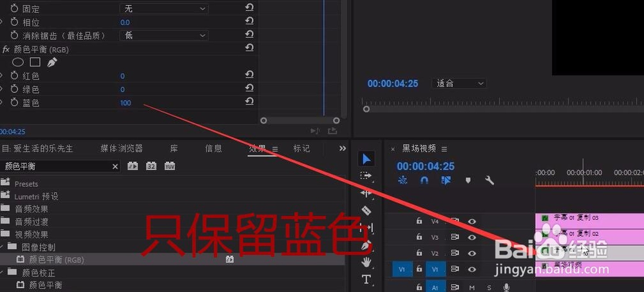Click 相位 value 0.0
Image resolution: width=644 pixels, height=292 pixels.
pyautogui.click(x=125, y=22)
